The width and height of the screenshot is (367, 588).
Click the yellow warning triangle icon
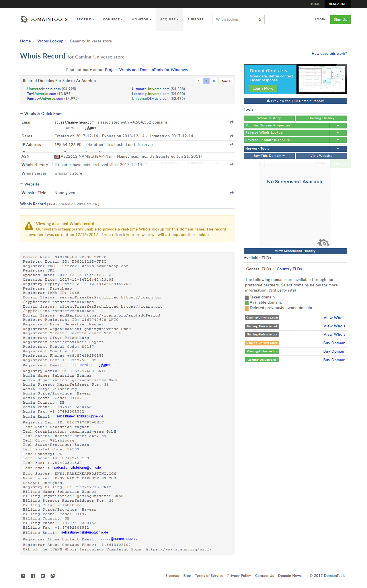click(x=29, y=226)
